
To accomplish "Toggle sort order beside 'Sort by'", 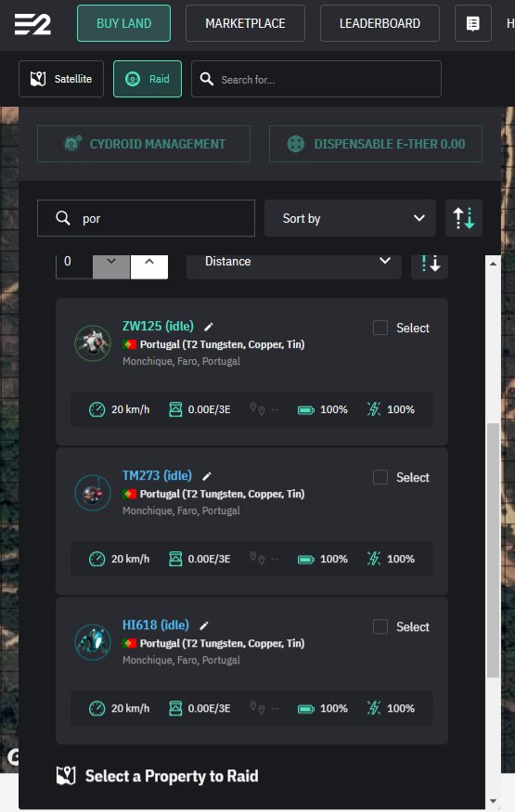I will tap(464, 218).
